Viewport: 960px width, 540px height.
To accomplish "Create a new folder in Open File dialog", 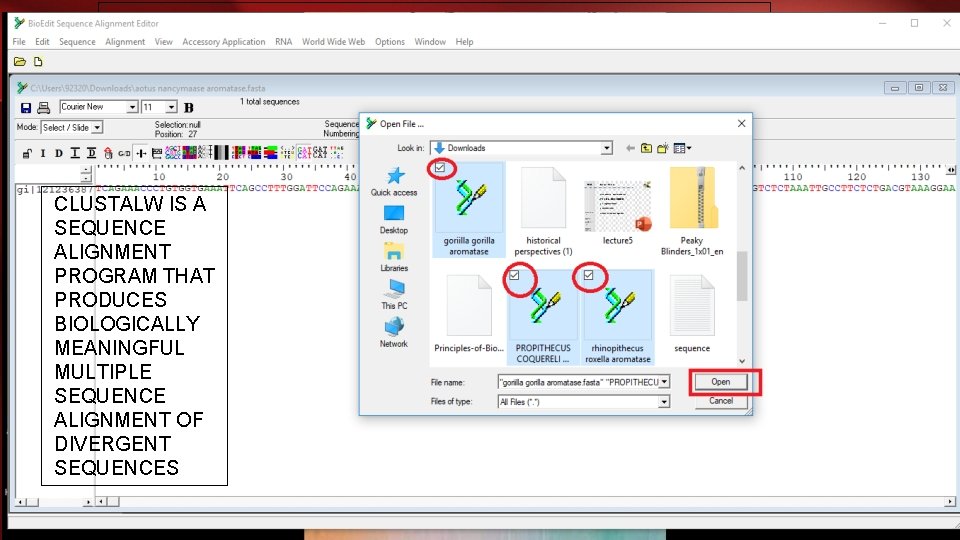I will coord(662,148).
